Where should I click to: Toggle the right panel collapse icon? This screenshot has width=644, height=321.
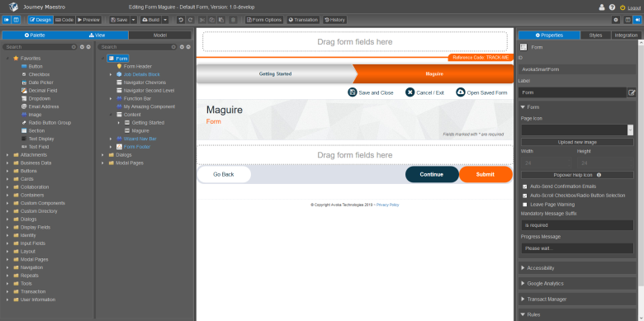tap(637, 20)
